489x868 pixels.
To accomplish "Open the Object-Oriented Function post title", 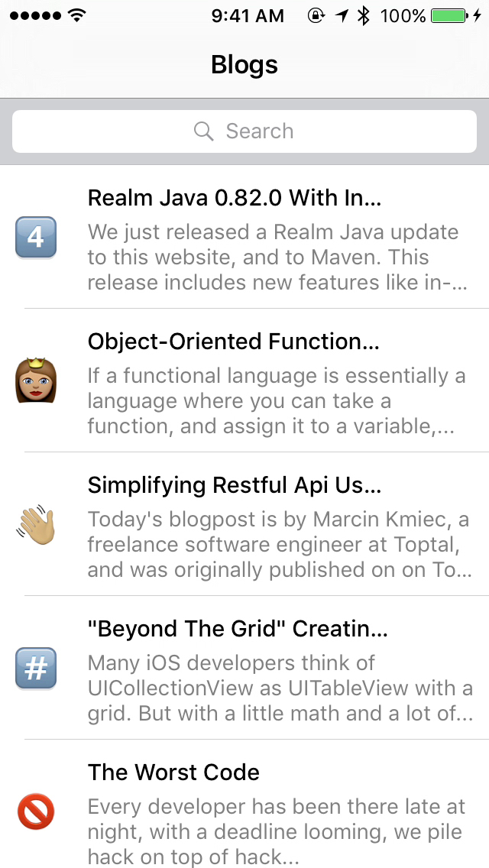I will (234, 342).
